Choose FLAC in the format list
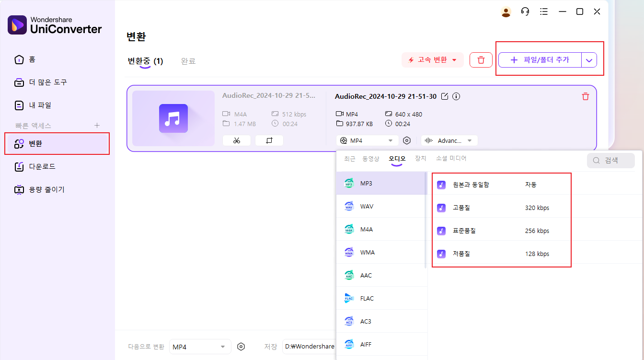Viewport: 644px width, 360px height. 381,299
